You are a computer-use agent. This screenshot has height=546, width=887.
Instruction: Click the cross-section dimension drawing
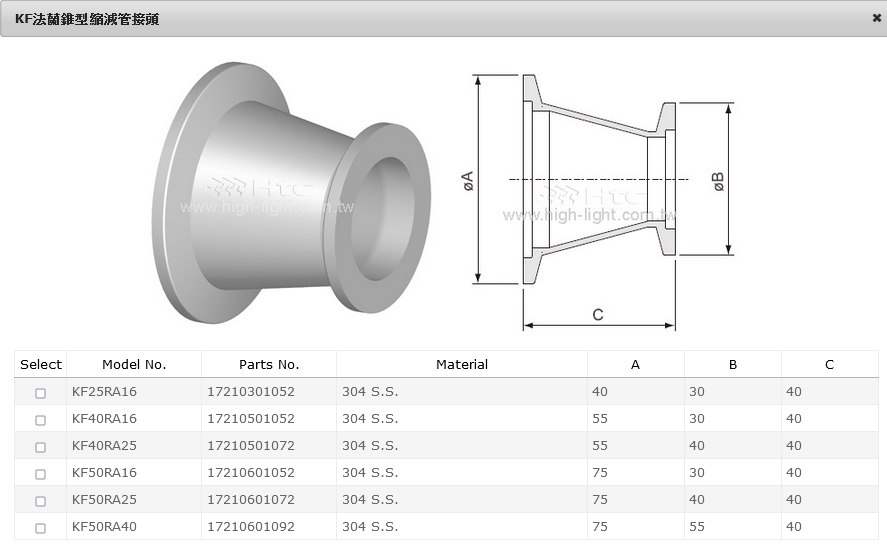click(x=598, y=195)
